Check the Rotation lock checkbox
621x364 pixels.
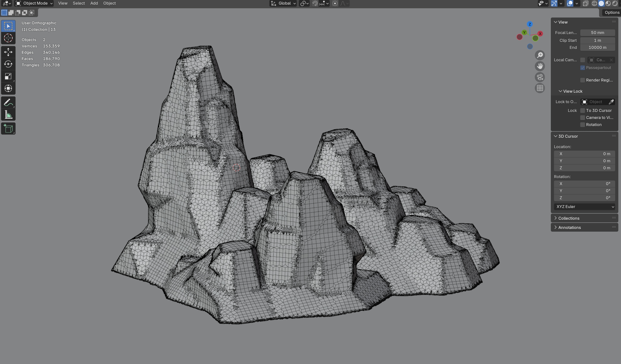583,125
